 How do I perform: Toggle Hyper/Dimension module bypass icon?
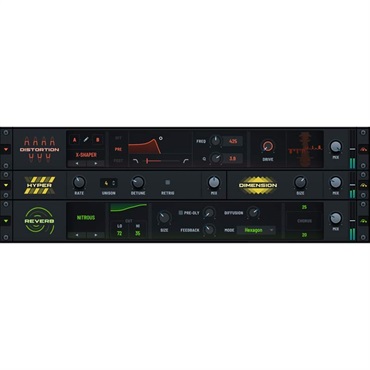click(363, 185)
